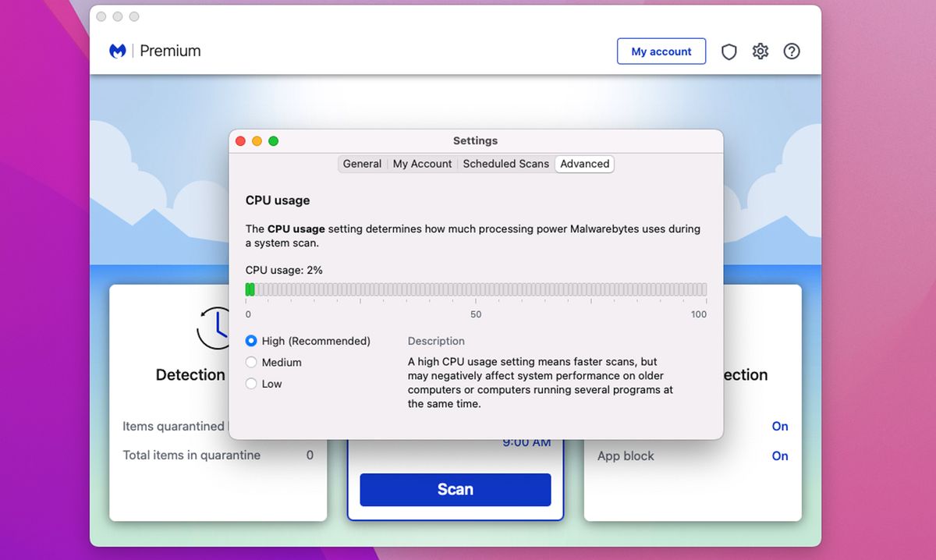Choose the Medium CPU usage option
Image resolution: width=936 pixels, height=560 pixels.
point(252,362)
